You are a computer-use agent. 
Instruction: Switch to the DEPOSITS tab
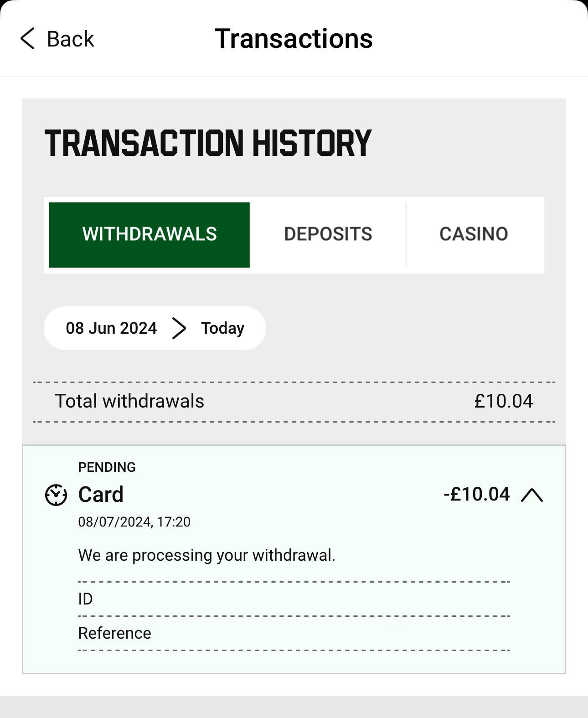click(x=328, y=234)
